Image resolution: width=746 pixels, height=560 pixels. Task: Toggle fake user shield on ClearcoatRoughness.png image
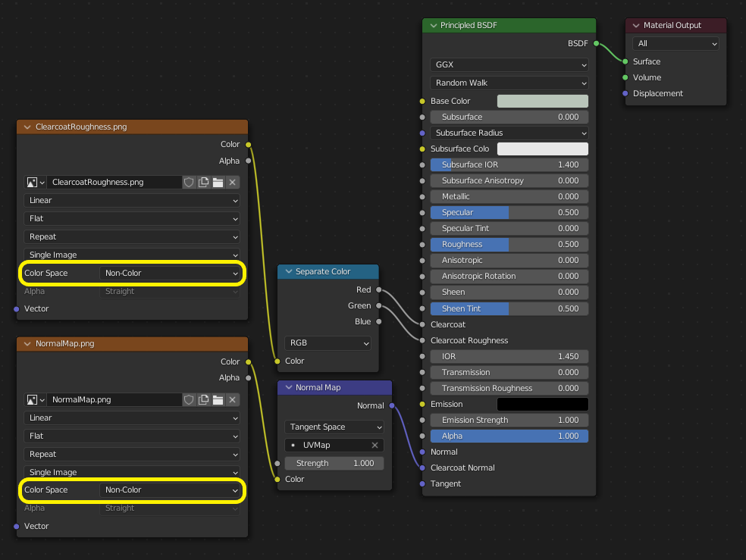click(189, 182)
